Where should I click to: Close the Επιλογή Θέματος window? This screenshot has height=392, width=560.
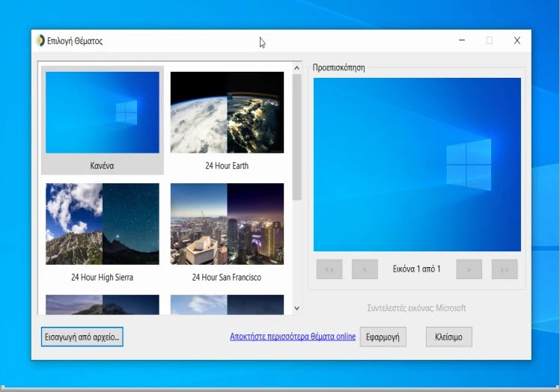(x=517, y=40)
